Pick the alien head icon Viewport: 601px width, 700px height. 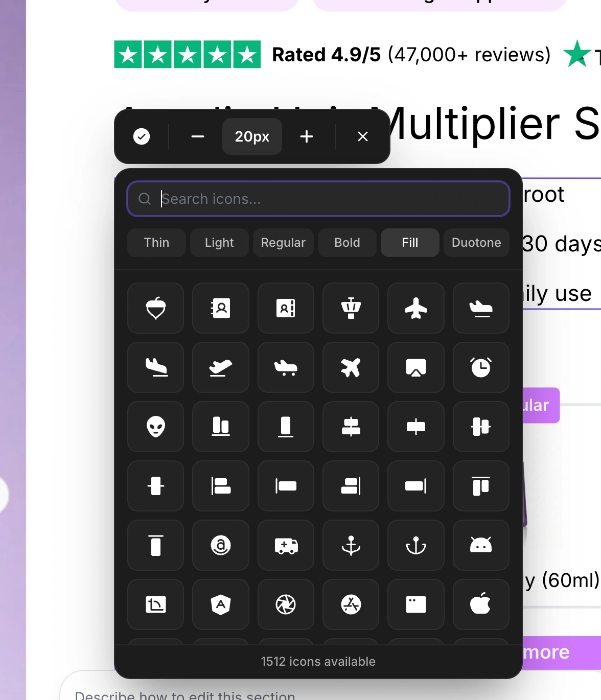tap(156, 427)
